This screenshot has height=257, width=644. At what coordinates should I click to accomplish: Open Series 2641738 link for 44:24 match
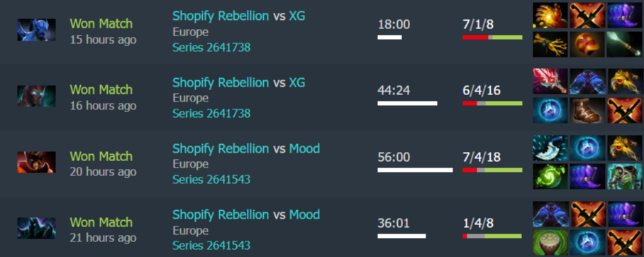(x=211, y=114)
